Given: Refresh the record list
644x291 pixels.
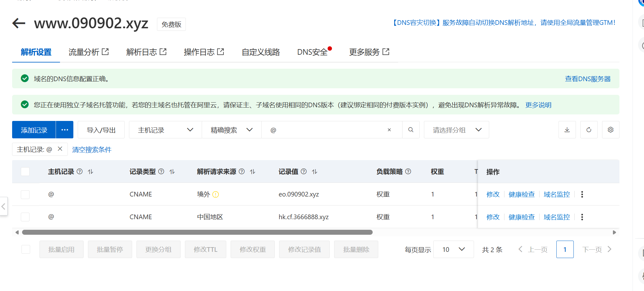Looking at the screenshot, I should [x=589, y=130].
